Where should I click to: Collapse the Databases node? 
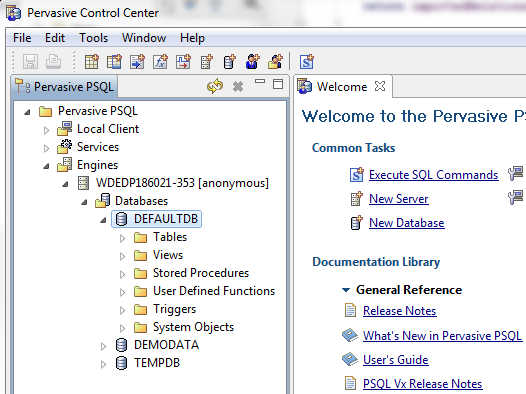85,202
